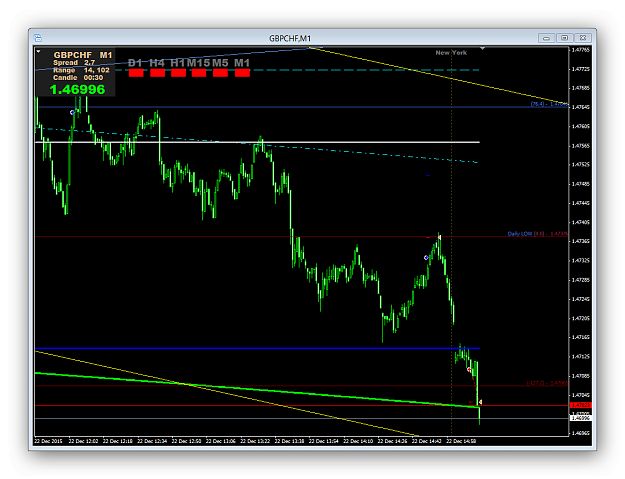This screenshot has width=625, height=479.
Task: Click the green 1.46996 price display
Action: click(78, 90)
